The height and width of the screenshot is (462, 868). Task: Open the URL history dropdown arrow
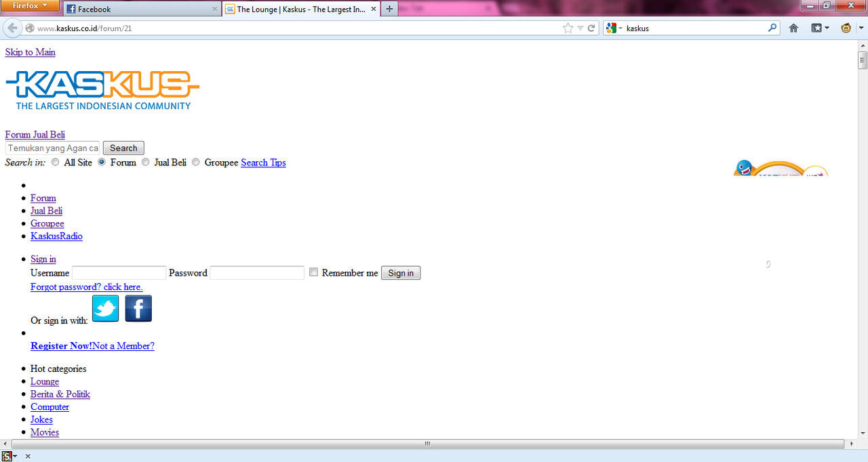pos(580,28)
